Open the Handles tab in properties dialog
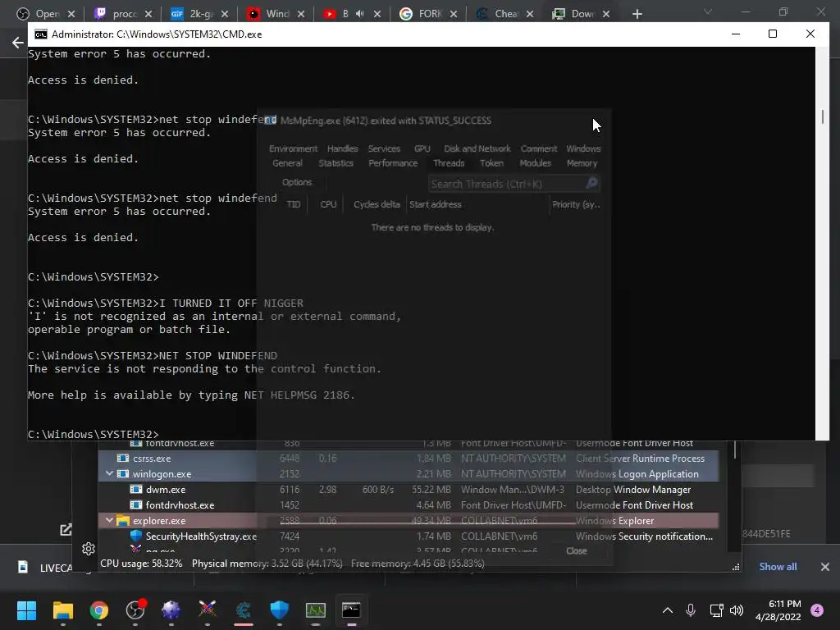The image size is (840, 630). tap(342, 148)
